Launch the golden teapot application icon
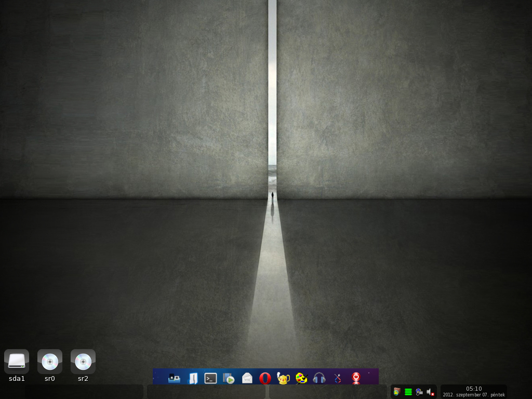The width and height of the screenshot is (532, 399). (x=283, y=378)
